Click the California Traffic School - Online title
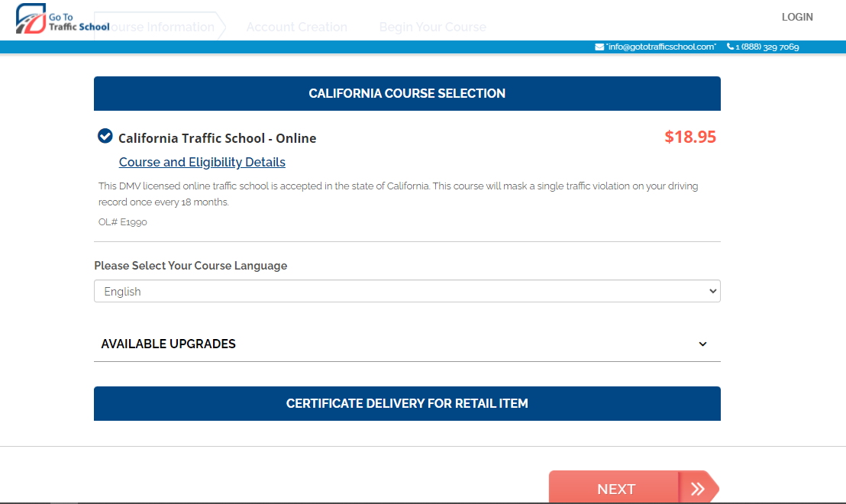Image resolution: width=846 pixels, height=504 pixels. (x=217, y=138)
